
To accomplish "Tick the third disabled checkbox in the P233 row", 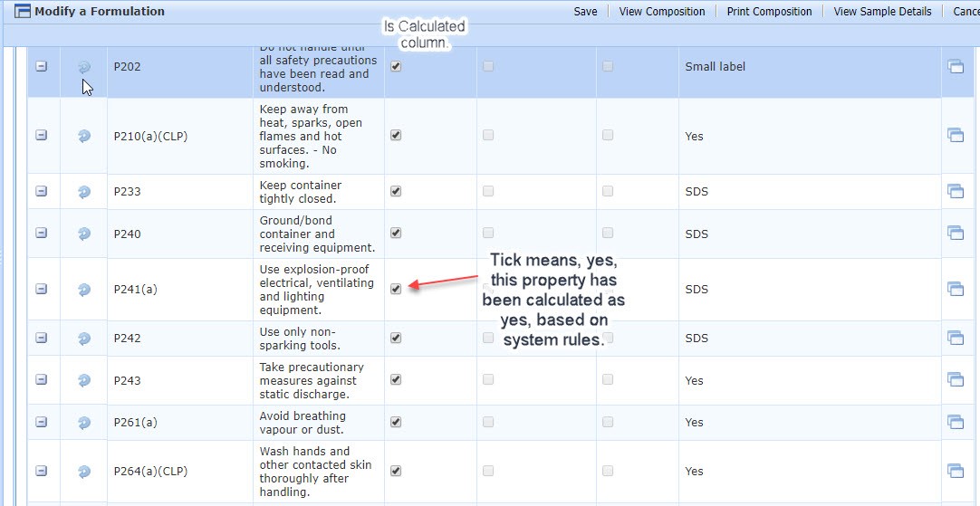I will (608, 191).
